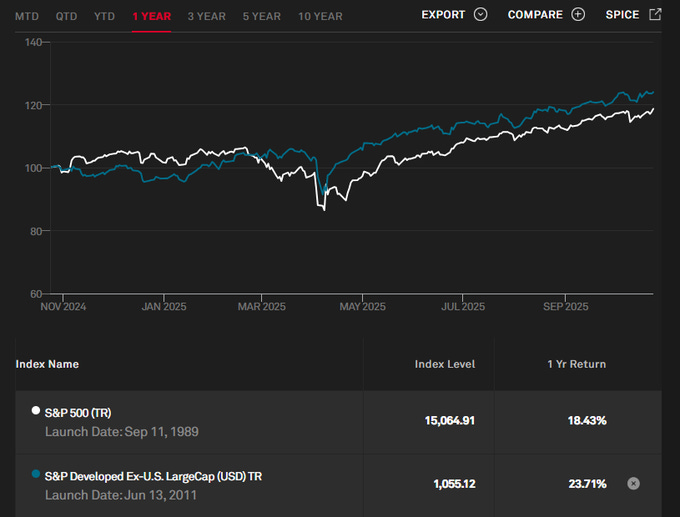
Task: Click the NOV 2024 axis label
Action: (63, 307)
